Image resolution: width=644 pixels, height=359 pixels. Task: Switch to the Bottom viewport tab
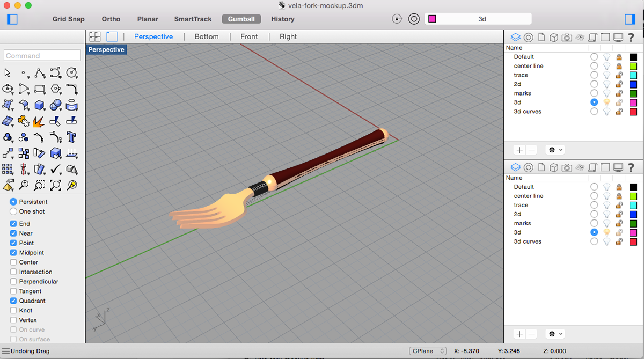click(207, 37)
